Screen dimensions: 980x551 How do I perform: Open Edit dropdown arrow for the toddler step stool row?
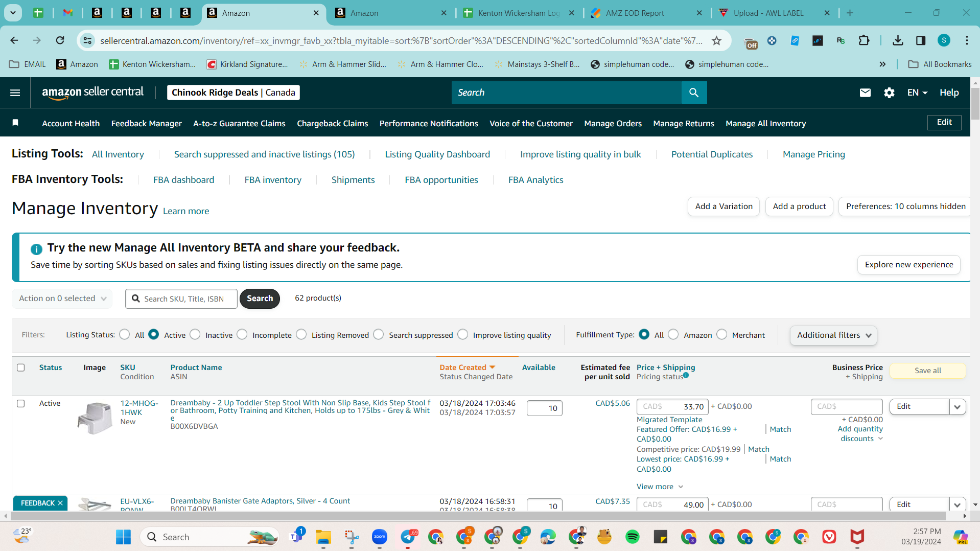pyautogui.click(x=957, y=407)
